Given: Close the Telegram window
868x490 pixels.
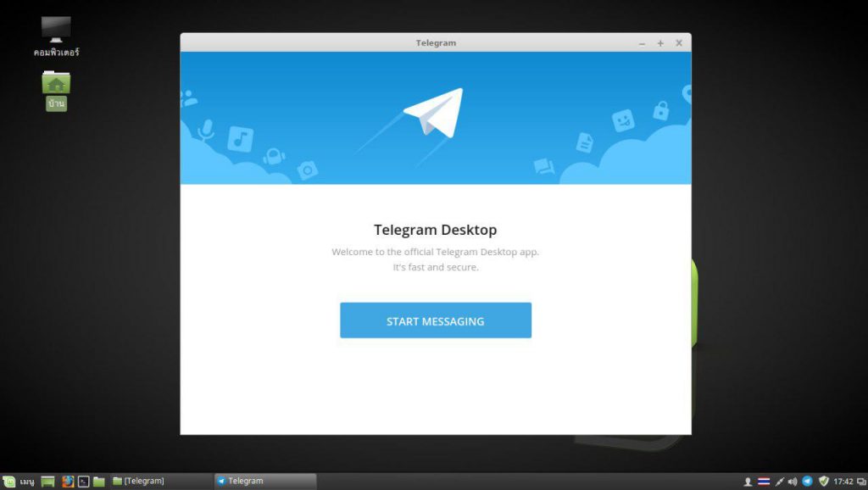Looking at the screenshot, I should [x=679, y=43].
